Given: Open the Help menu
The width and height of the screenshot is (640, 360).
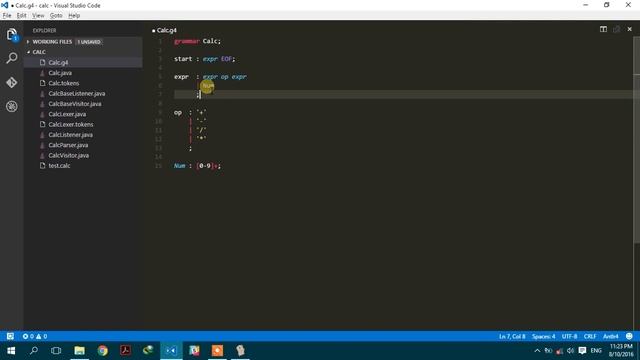Looking at the screenshot, I should 74,16.
